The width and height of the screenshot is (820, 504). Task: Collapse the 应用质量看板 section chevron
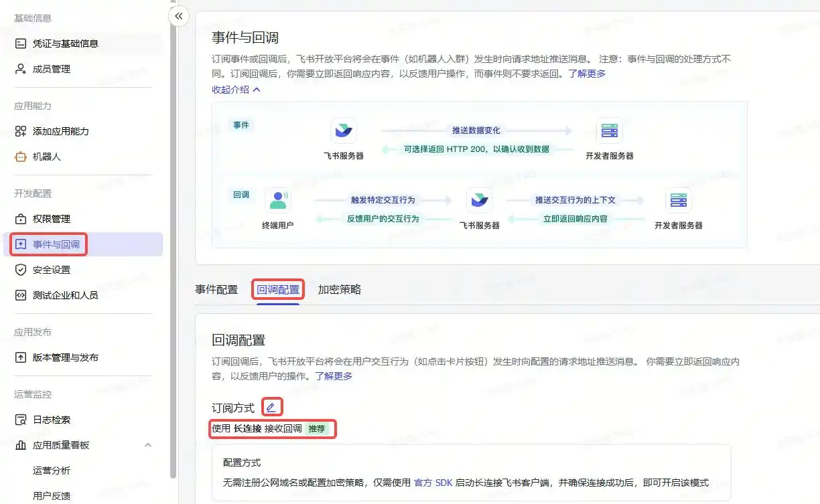click(148, 445)
